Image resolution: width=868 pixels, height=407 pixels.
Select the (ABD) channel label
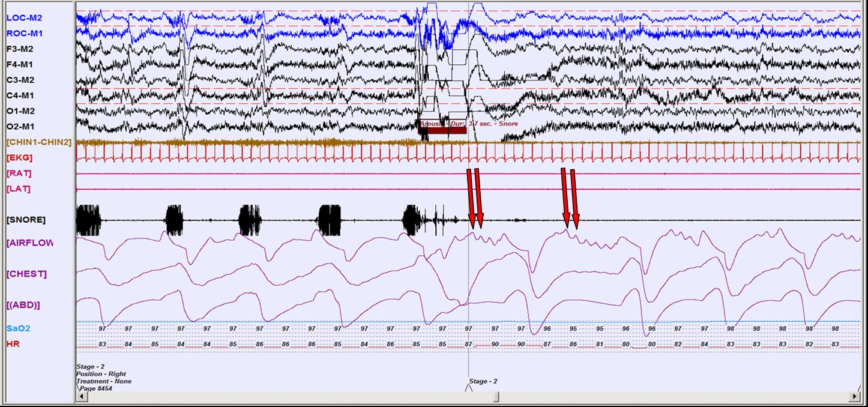[x=23, y=305]
